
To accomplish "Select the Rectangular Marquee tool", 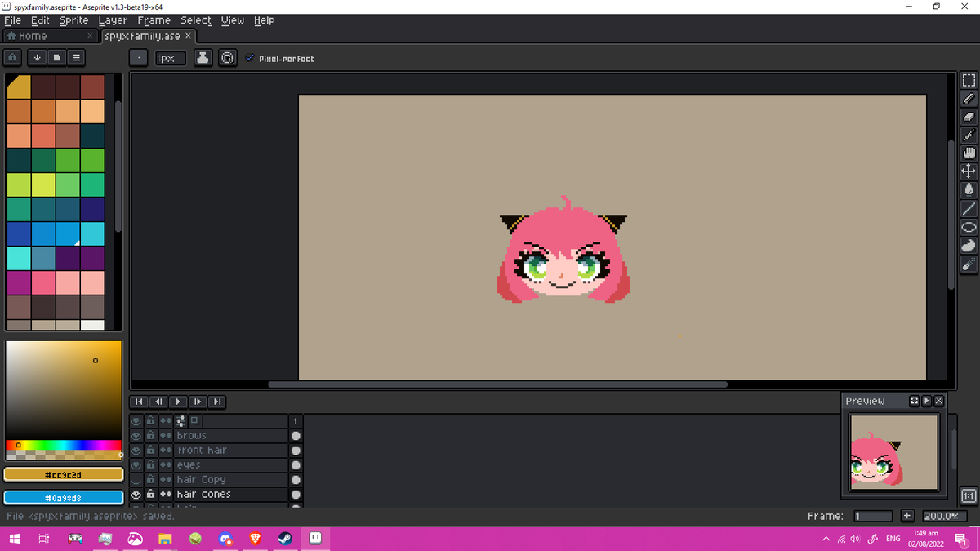I will point(969,81).
